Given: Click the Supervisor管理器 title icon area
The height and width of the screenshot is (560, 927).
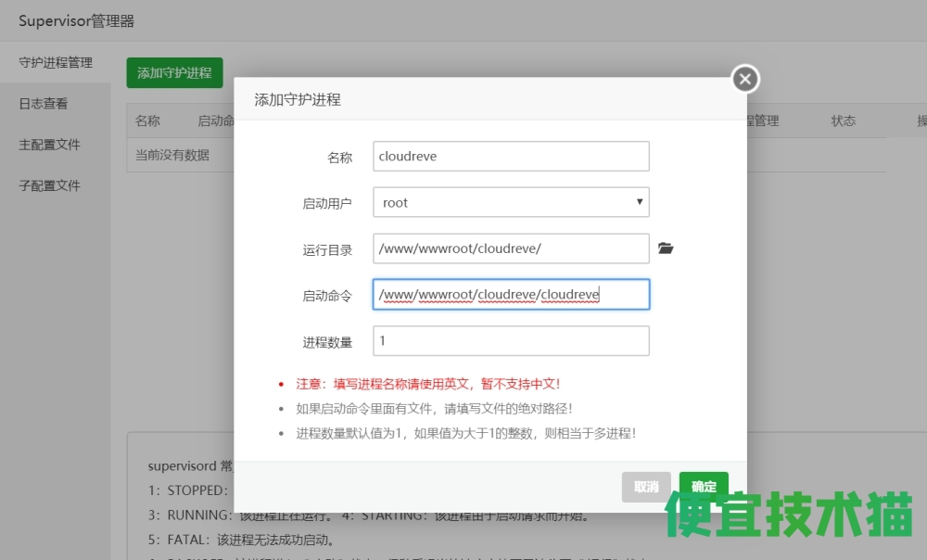Looking at the screenshot, I should (74, 19).
